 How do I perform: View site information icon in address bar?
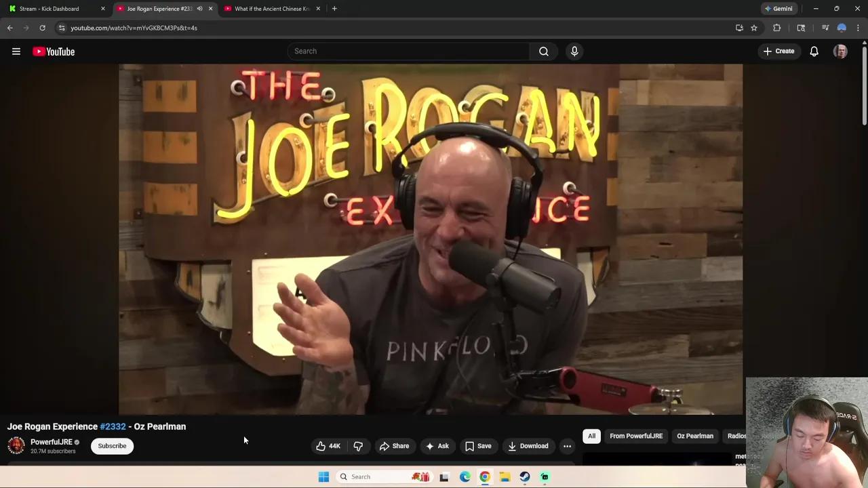pyautogui.click(x=62, y=28)
